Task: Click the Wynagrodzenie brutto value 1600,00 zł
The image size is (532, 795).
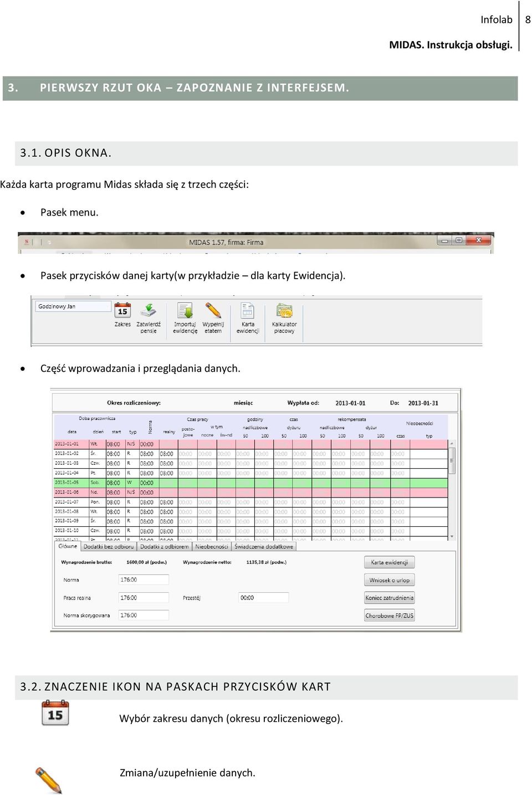Action: pos(146,562)
